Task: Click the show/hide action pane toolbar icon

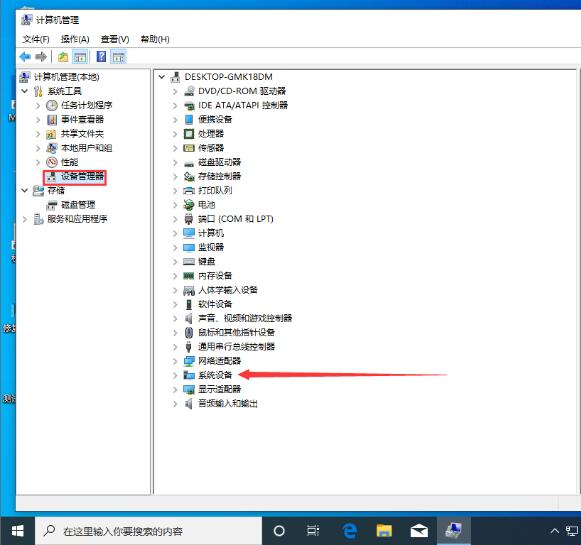Action: (x=119, y=57)
